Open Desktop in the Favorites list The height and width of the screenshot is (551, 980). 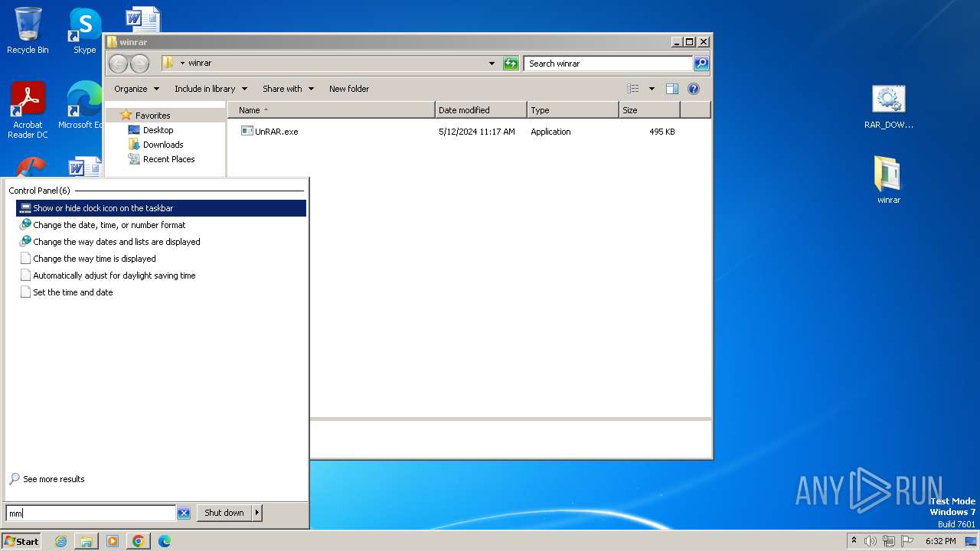pos(158,130)
